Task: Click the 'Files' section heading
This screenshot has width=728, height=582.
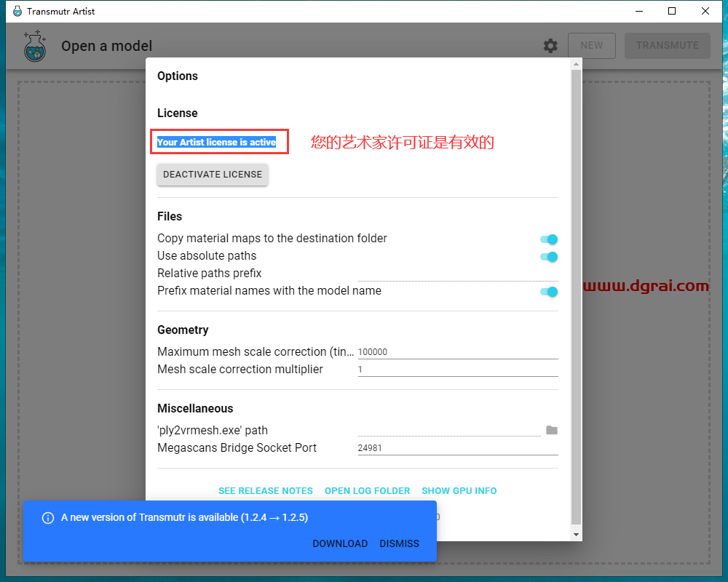Action: pyautogui.click(x=170, y=216)
